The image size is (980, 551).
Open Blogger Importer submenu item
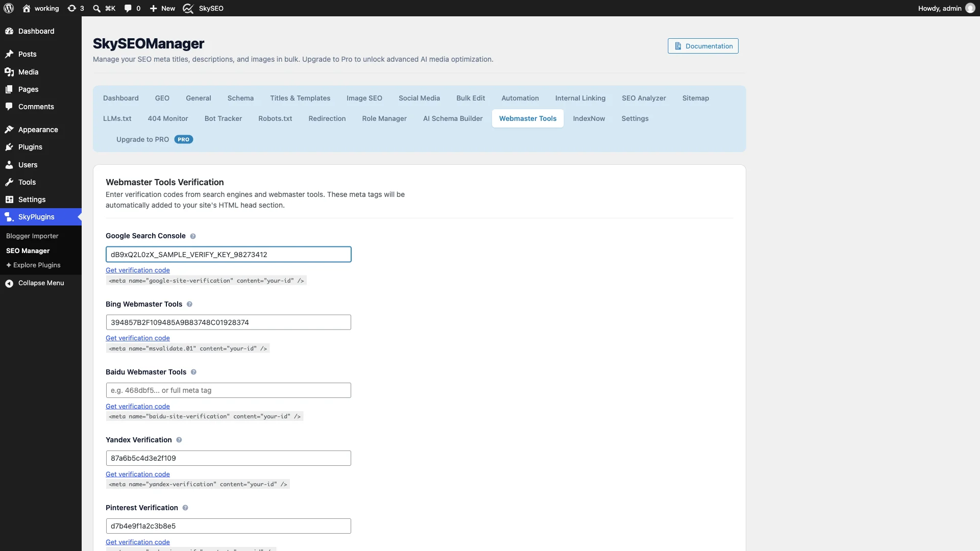coord(32,236)
